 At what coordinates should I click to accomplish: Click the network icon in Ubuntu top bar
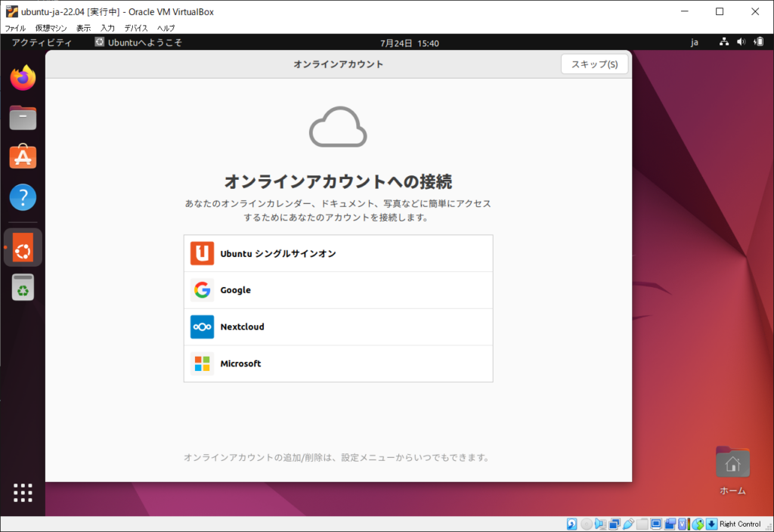[x=724, y=42]
